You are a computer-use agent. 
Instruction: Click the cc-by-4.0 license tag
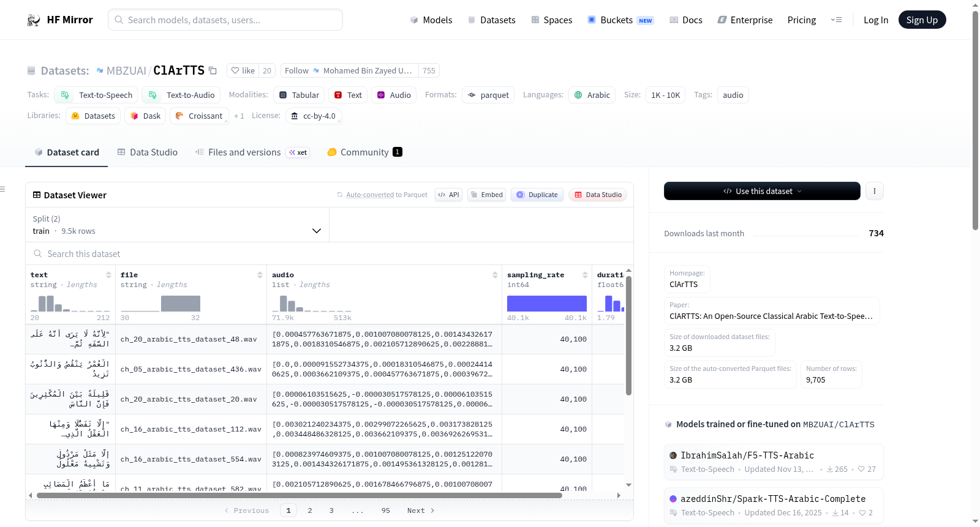[313, 116]
